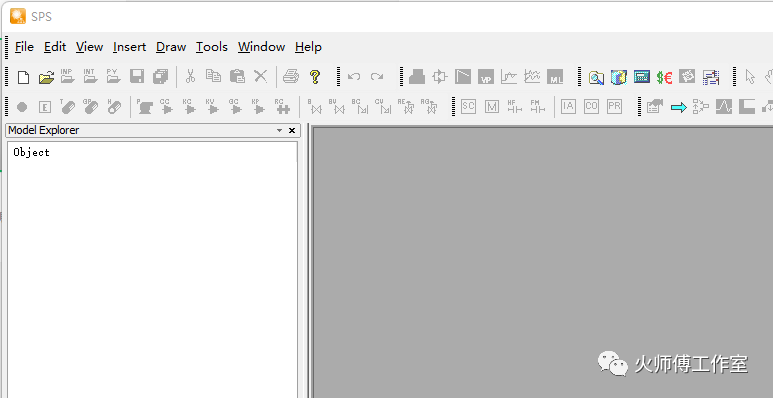Redo with the right curved arrow
Image resolution: width=773 pixels, height=398 pixels.
[x=377, y=77]
